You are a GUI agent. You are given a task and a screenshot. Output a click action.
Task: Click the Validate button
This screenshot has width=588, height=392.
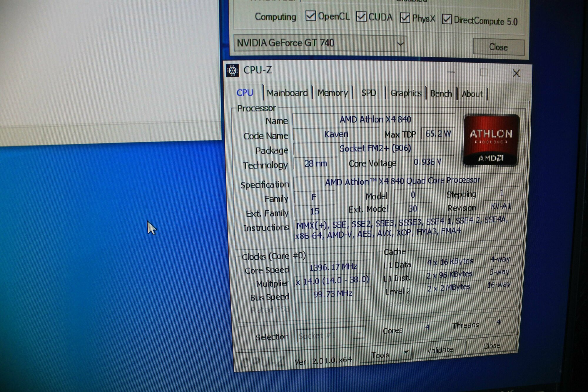point(440,350)
